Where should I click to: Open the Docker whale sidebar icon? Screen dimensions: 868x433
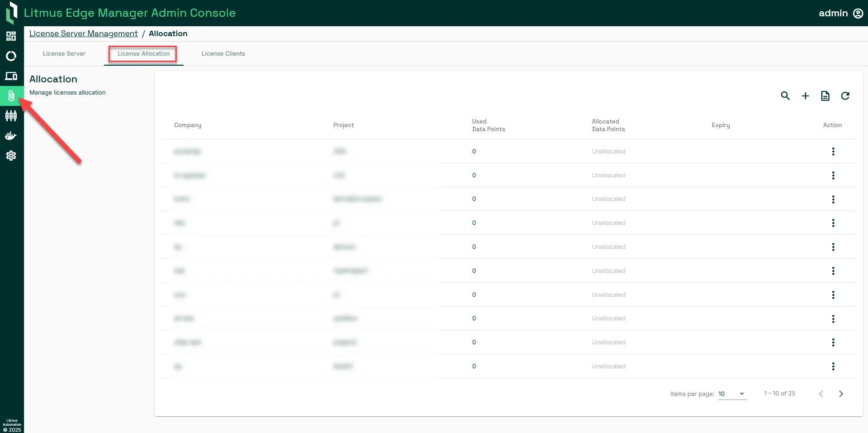11,136
